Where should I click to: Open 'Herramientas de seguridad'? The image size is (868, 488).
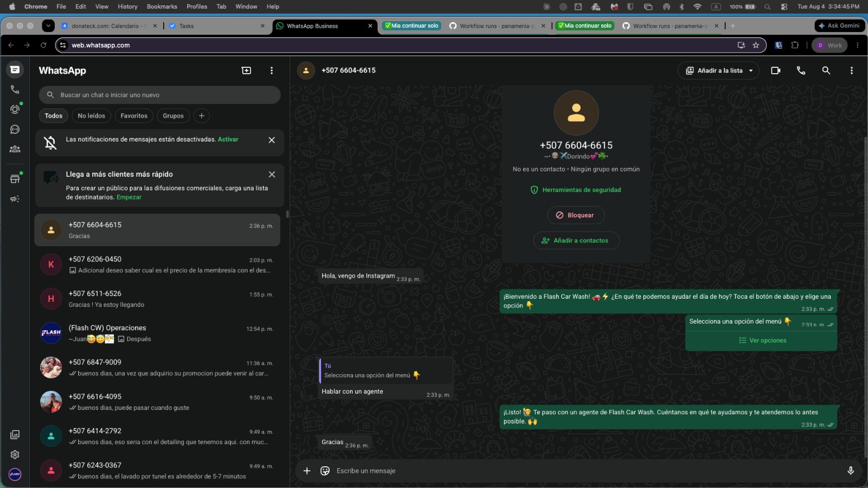[x=576, y=190]
